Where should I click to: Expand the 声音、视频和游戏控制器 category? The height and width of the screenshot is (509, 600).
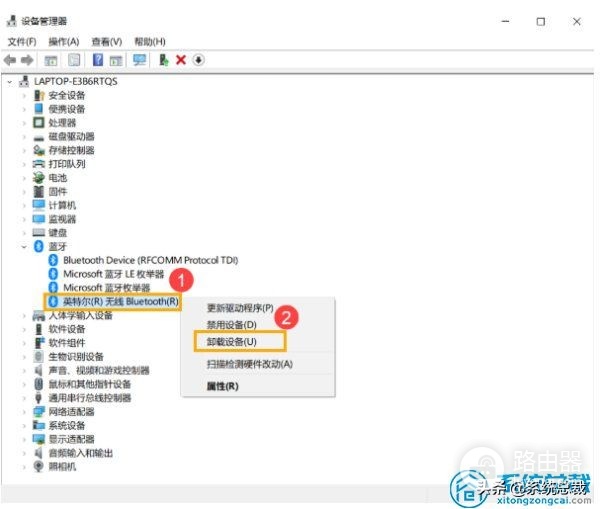[x=24, y=370]
